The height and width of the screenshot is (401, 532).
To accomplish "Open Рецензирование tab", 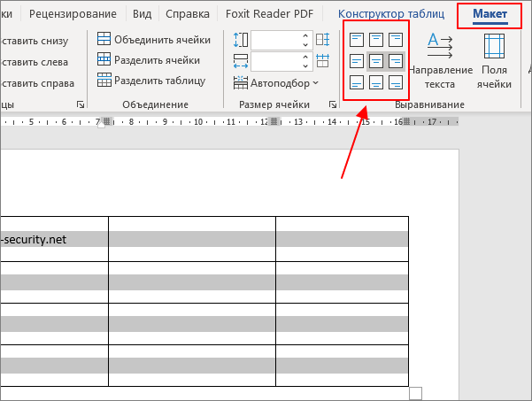I will point(73,14).
